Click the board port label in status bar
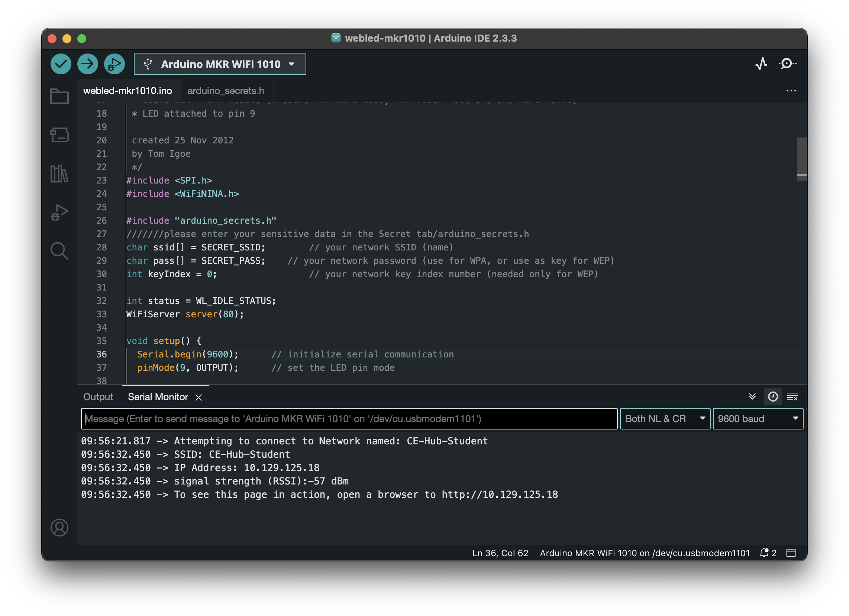Screen dimensions: 849x616 point(645,553)
